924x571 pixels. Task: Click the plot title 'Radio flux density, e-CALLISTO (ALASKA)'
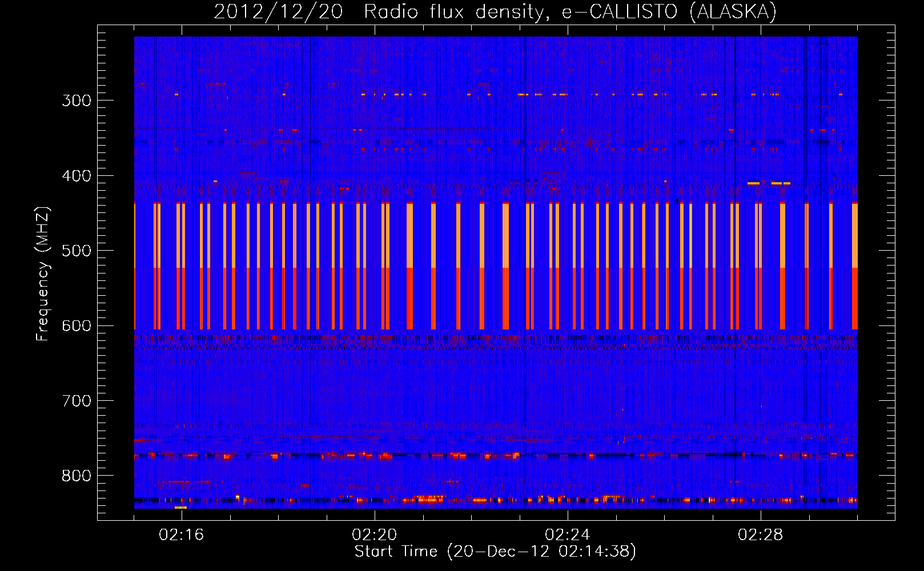[x=570, y=11]
